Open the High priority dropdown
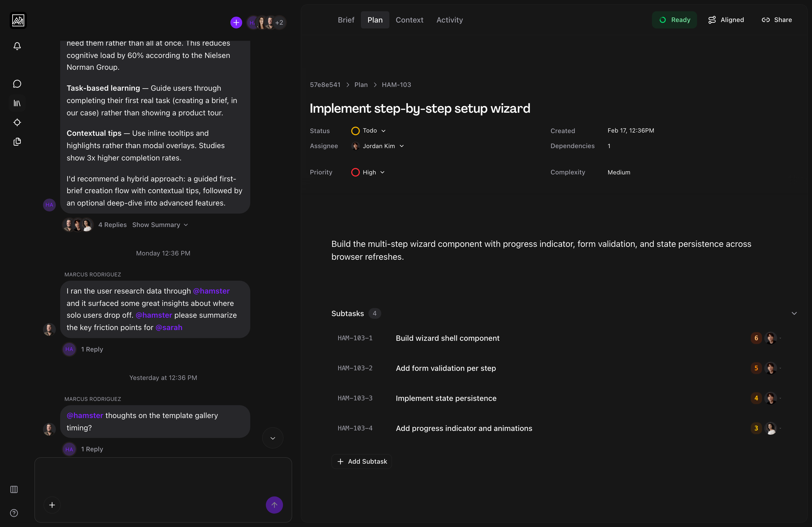The height and width of the screenshot is (527, 812). [x=368, y=172]
